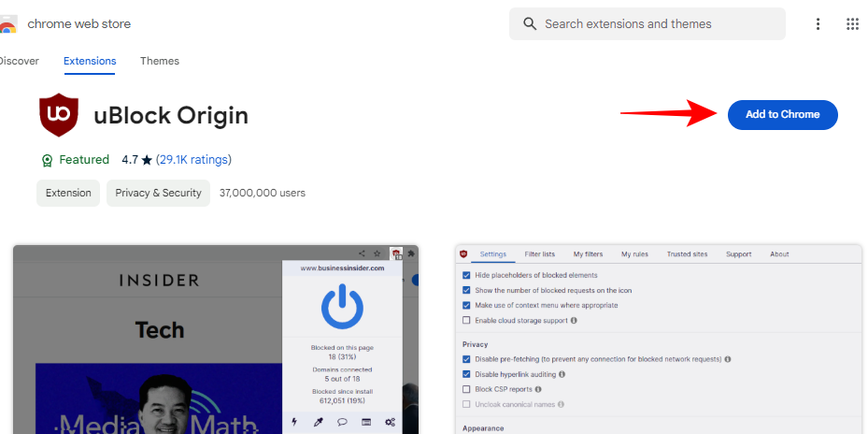Open the Trusted sites tab
Image resolution: width=868 pixels, height=434 pixels.
pos(687,253)
